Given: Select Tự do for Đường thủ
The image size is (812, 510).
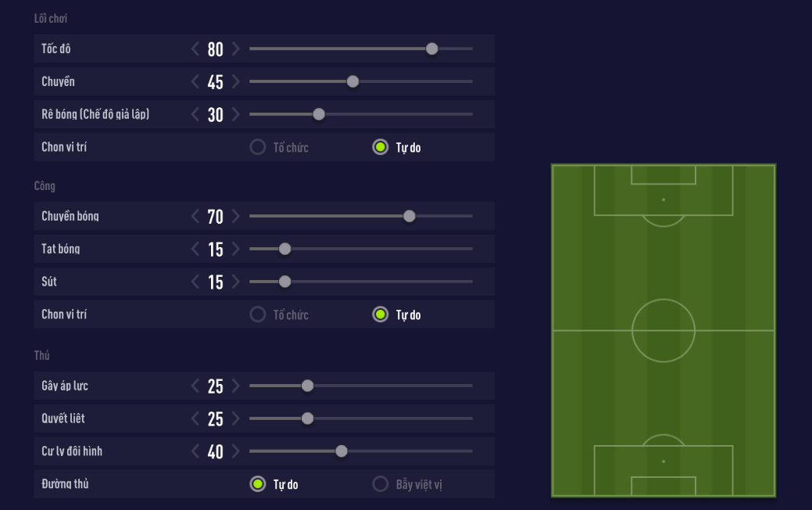Looking at the screenshot, I should tap(258, 484).
